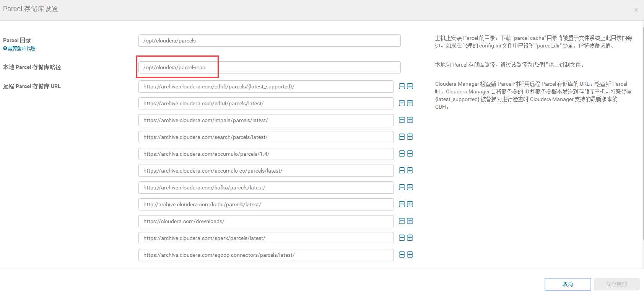Edit the sqoop-connectors parcels URL field

point(266,255)
